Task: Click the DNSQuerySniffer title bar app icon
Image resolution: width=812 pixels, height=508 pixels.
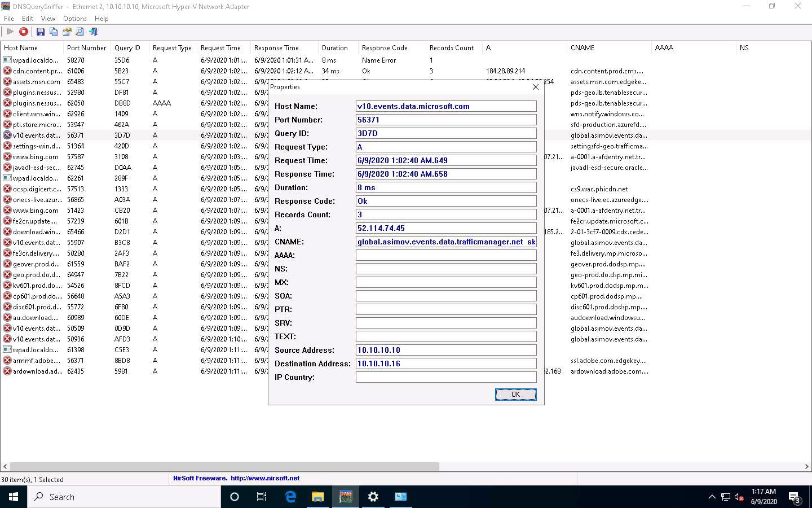Action: pyautogui.click(x=6, y=6)
